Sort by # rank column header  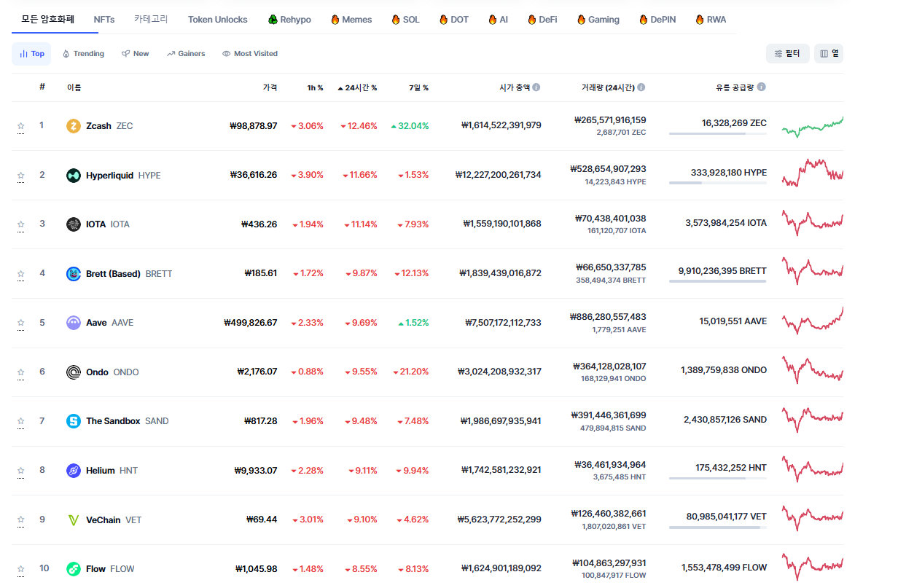(x=42, y=87)
